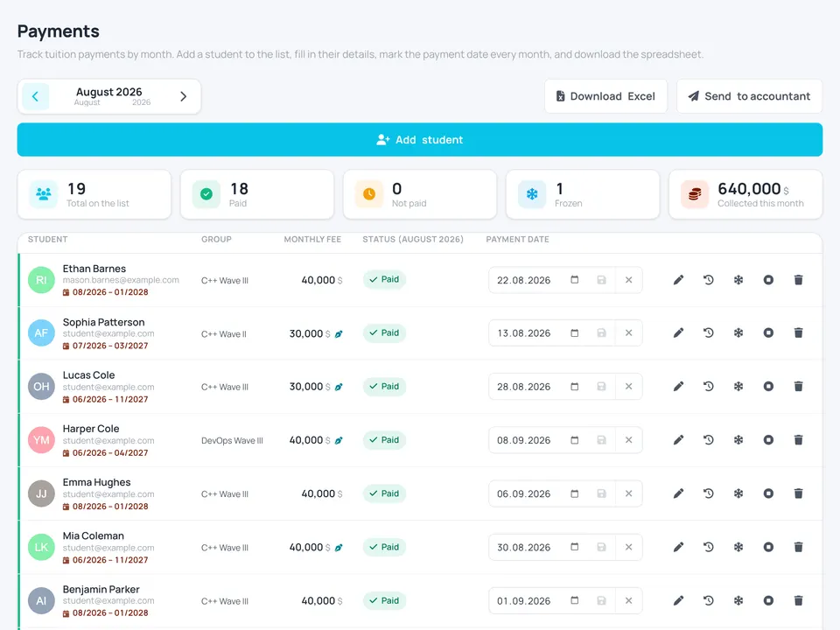Click the Paid status badge for Benjamin Parker

click(x=384, y=600)
